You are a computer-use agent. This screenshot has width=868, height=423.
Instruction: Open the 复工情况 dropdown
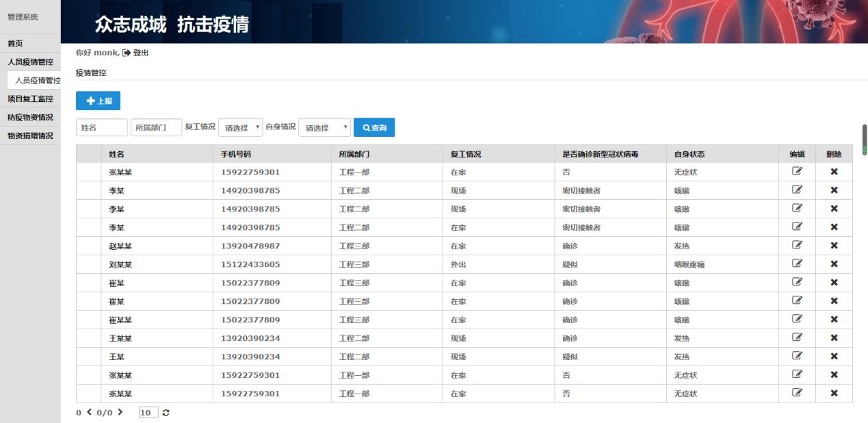[x=240, y=128]
